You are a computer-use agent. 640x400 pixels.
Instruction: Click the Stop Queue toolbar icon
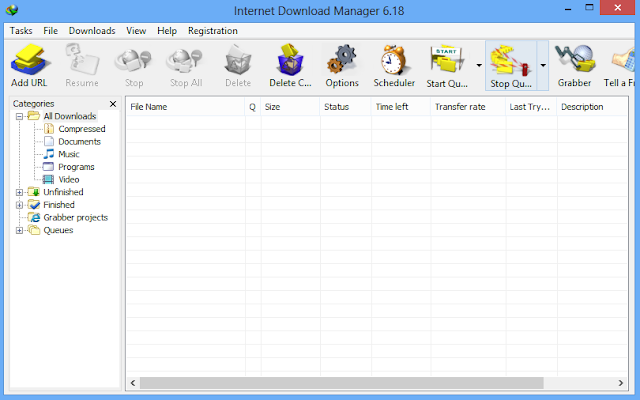(510, 61)
